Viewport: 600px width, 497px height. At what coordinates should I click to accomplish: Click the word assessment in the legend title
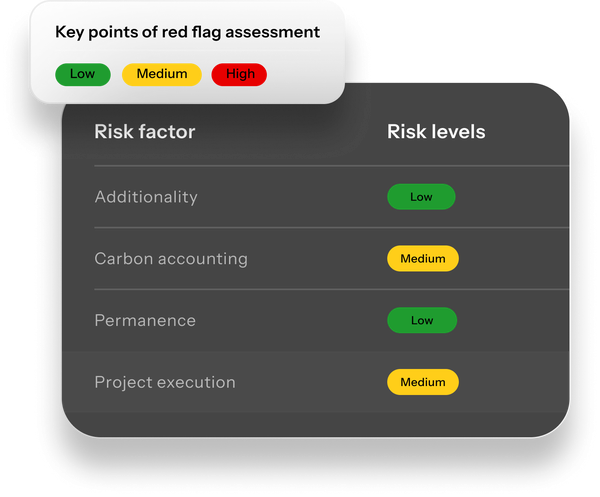272,32
